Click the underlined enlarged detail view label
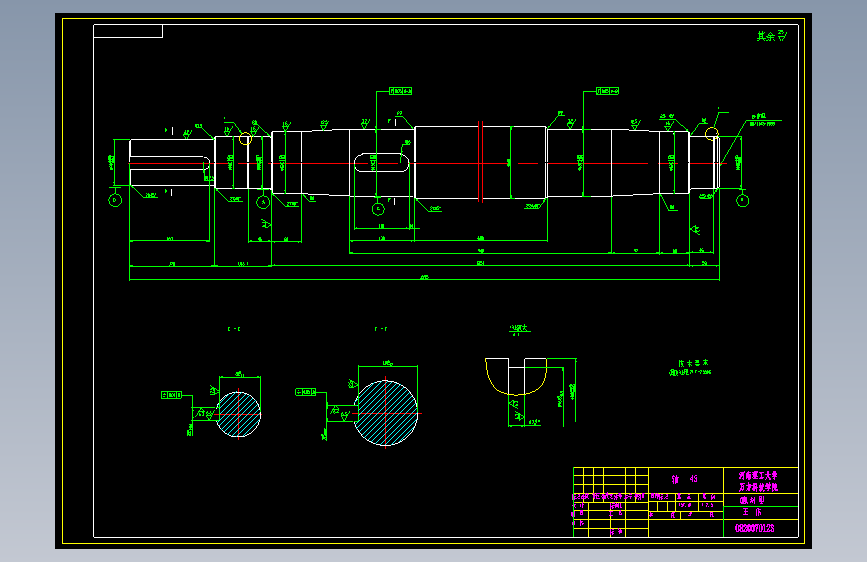The image size is (867, 562). click(x=519, y=329)
